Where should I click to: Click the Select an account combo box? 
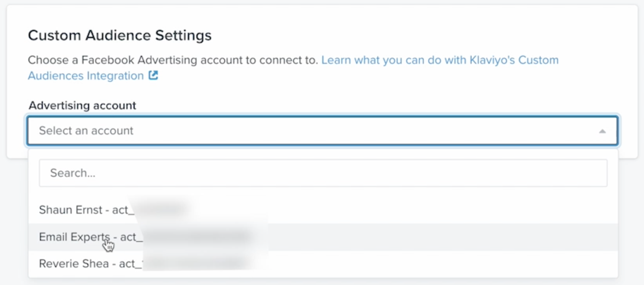point(322,131)
